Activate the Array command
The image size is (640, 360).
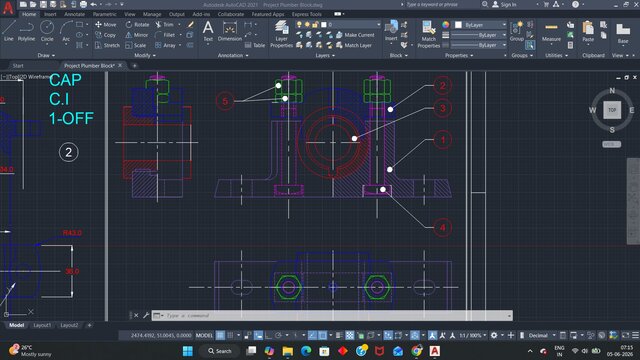(x=165, y=45)
